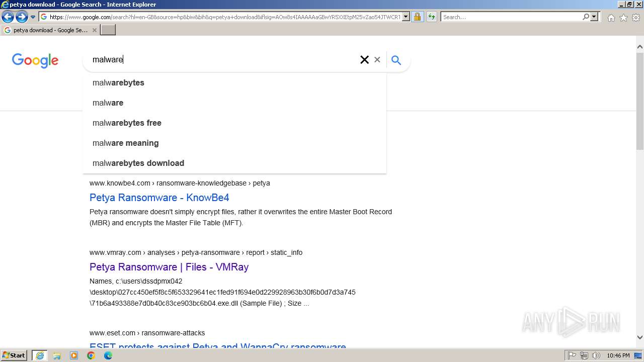
Task: Click the Action Center flag tray icon
Action: (572, 355)
